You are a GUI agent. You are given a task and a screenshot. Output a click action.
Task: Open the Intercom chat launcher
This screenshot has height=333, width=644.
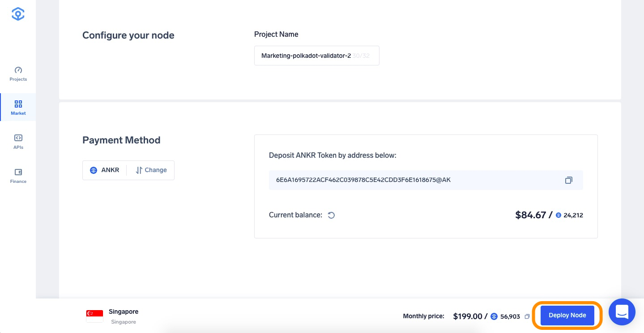(622, 312)
